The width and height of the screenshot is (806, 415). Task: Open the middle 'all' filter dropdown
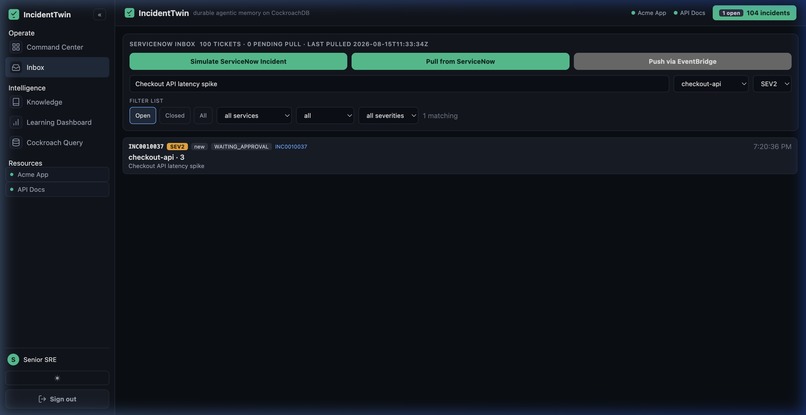click(x=325, y=116)
